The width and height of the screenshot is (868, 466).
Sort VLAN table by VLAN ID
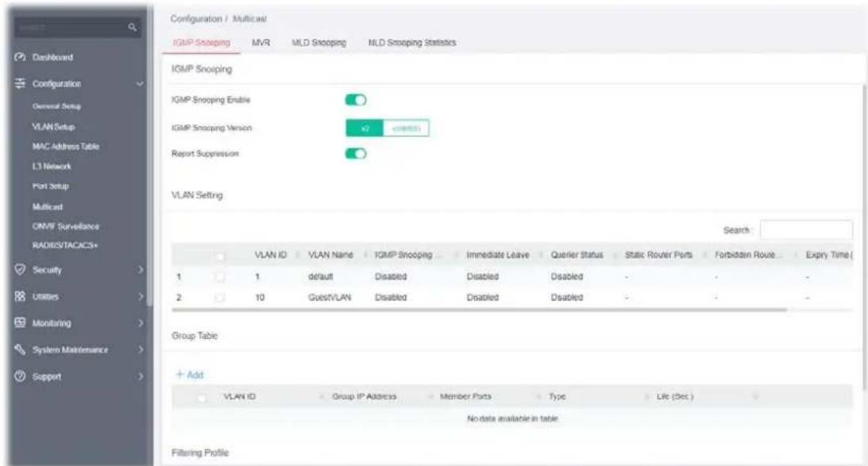271,255
